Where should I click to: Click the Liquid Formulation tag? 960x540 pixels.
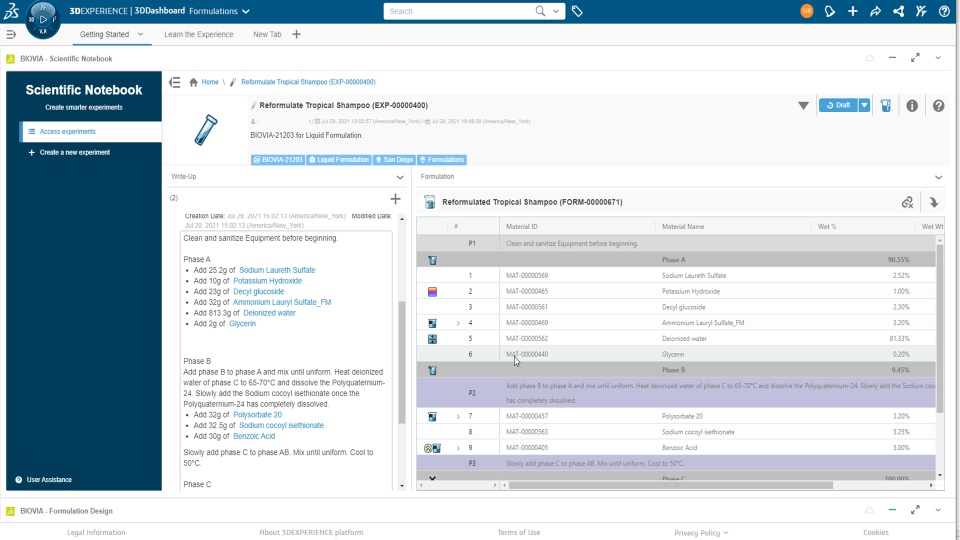coord(339,160)
